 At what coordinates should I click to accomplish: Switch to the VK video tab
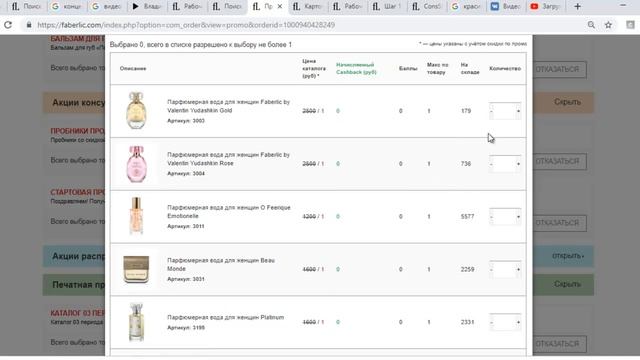click(x=505, y=7)
